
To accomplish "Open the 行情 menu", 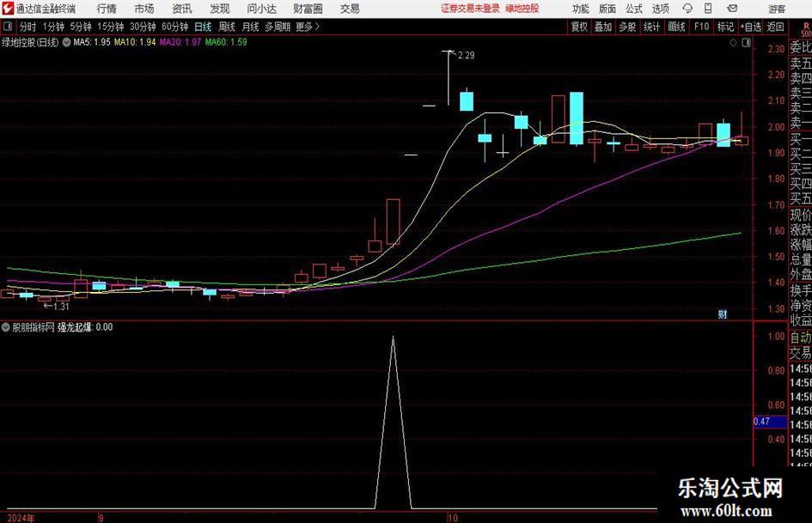I will click(107, 9).
